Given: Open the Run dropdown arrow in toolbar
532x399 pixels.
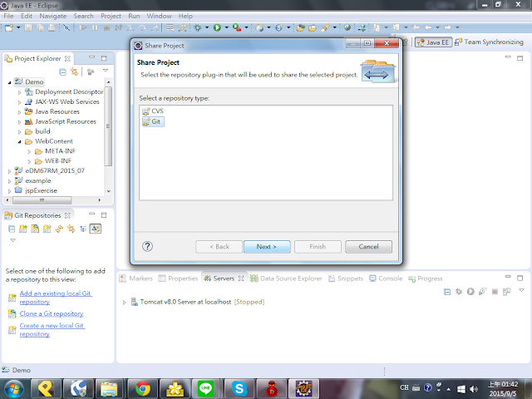Looking at the screenshot, I should coord(226,27).
